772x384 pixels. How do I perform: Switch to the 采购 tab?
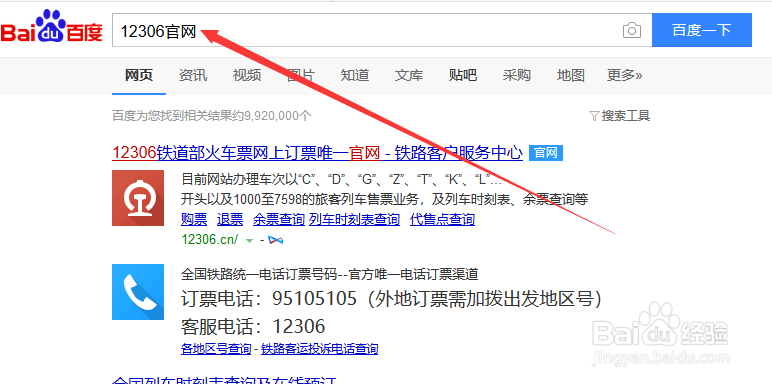tap(516, 75)
